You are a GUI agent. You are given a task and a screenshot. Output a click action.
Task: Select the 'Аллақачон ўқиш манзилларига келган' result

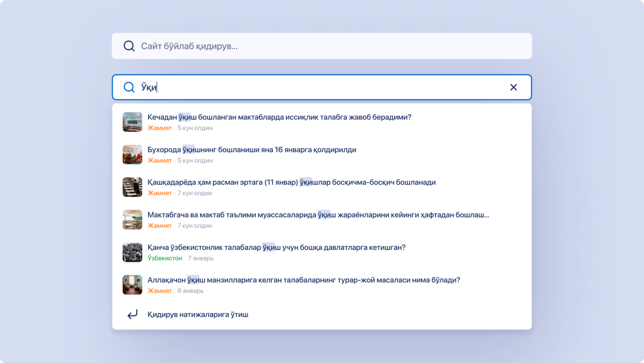[x=304, y=280]
